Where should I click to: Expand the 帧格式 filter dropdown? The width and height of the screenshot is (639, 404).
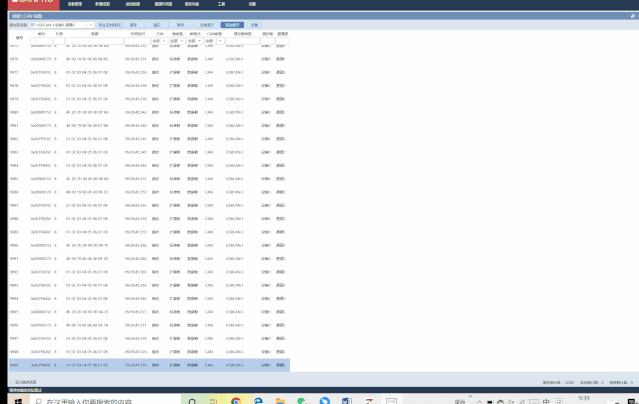coord(200,41)
